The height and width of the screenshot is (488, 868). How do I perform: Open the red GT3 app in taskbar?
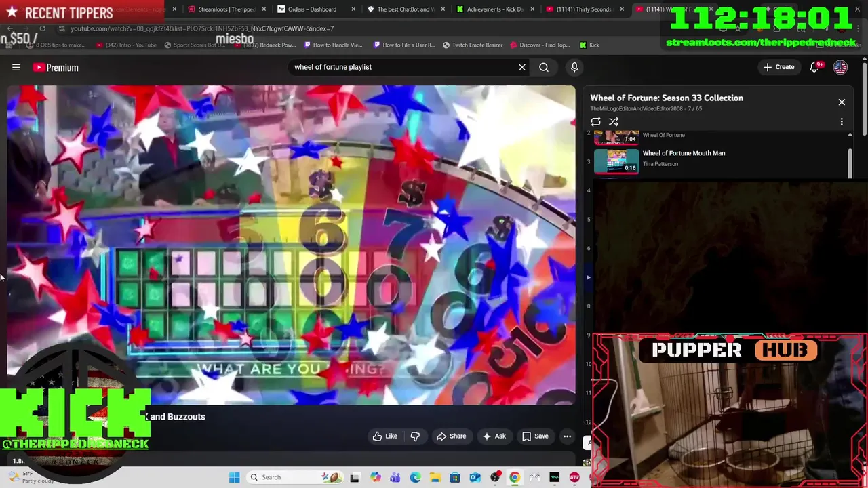(x=574, y=477)
